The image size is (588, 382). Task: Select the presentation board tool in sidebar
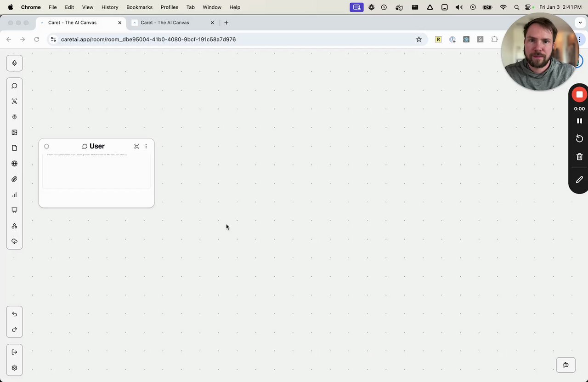coord(14,210)
